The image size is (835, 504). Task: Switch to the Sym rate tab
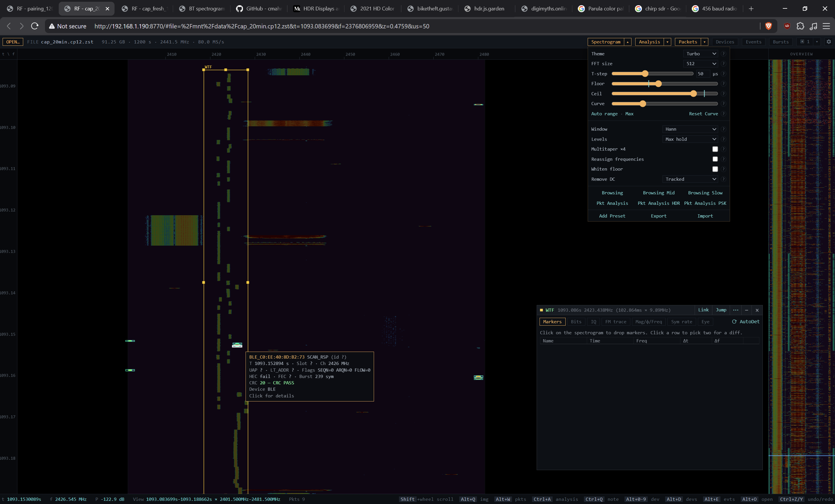click(682, 322)
